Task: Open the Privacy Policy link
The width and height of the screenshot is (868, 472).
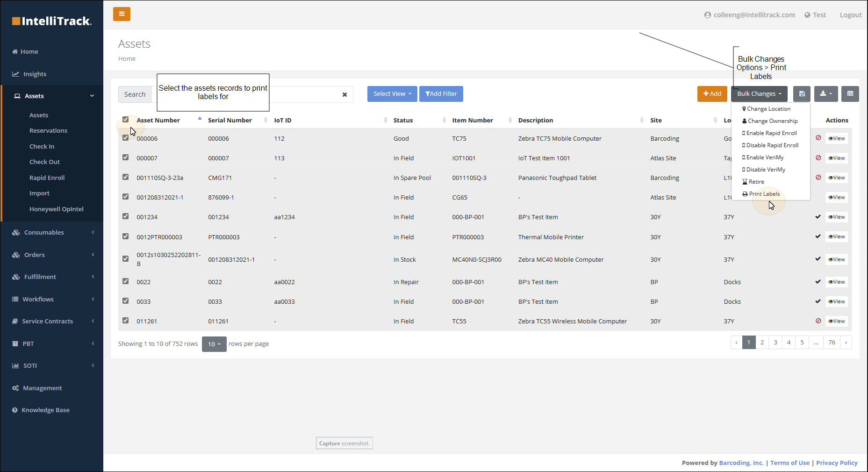Action: pyautogui.click(x=837, y=463)
